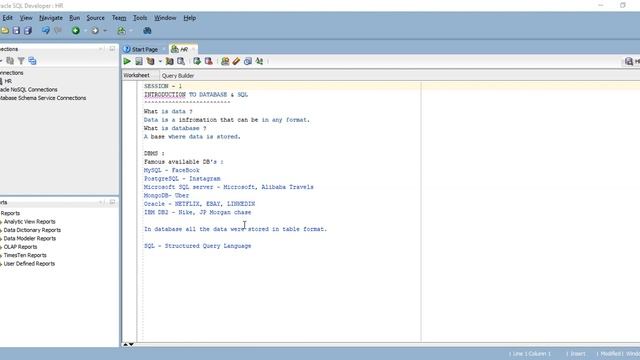This screenshot has height=360, width=640.
Task: Open the Help menu
Action: pos(189,18)
